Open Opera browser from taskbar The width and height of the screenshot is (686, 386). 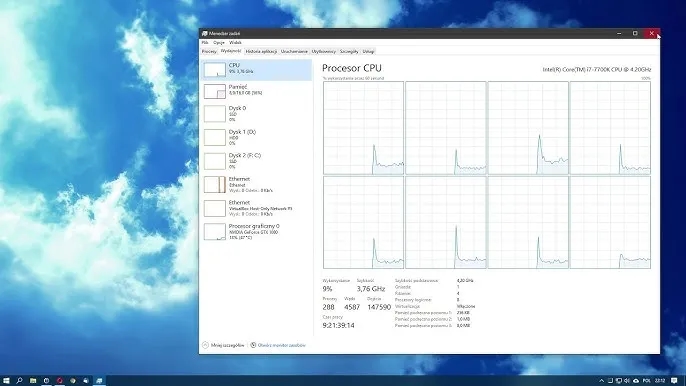(x=60, y=381)
